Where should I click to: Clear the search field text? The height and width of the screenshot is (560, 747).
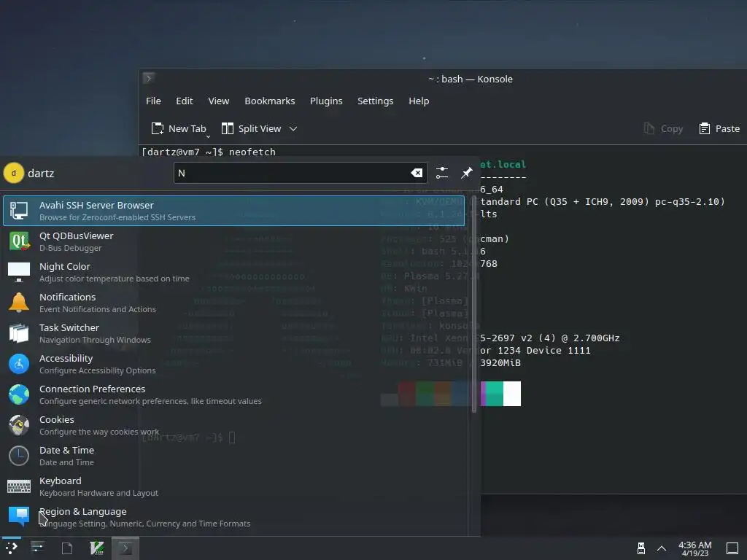(417, 173)
